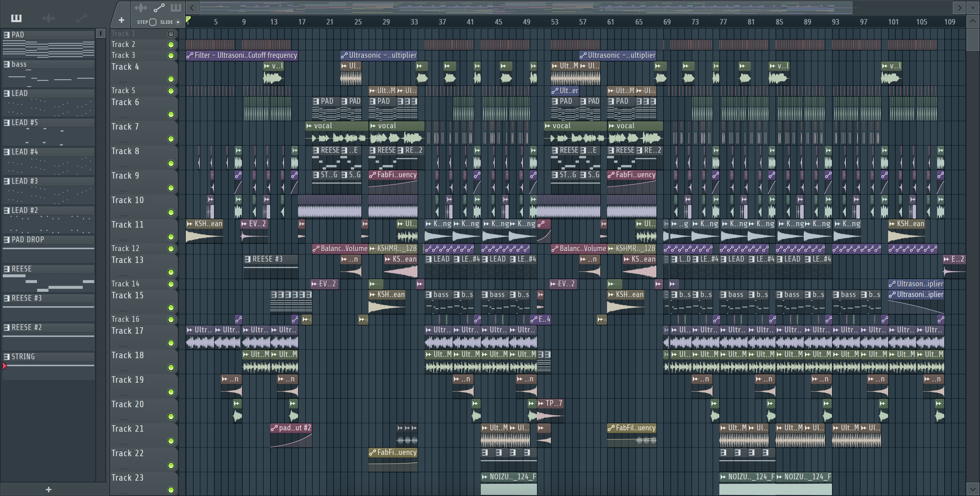Click bar 101 on the timeline ruler

point(893,22)
